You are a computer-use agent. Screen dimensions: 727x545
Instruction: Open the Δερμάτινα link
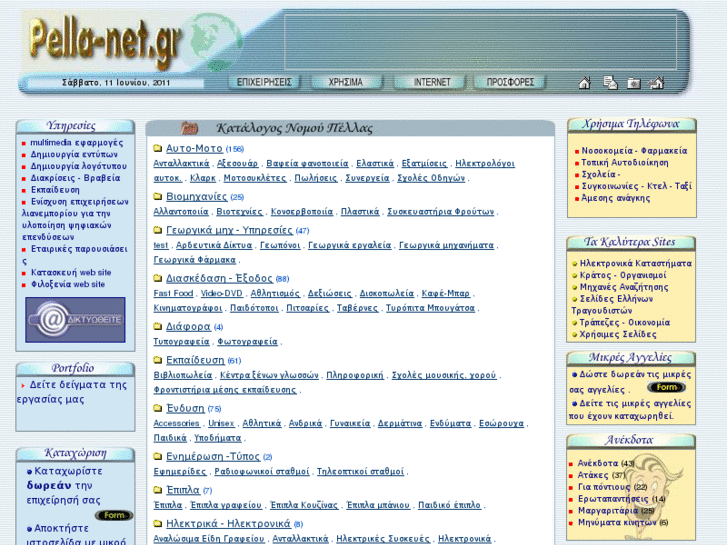point(400,423)
